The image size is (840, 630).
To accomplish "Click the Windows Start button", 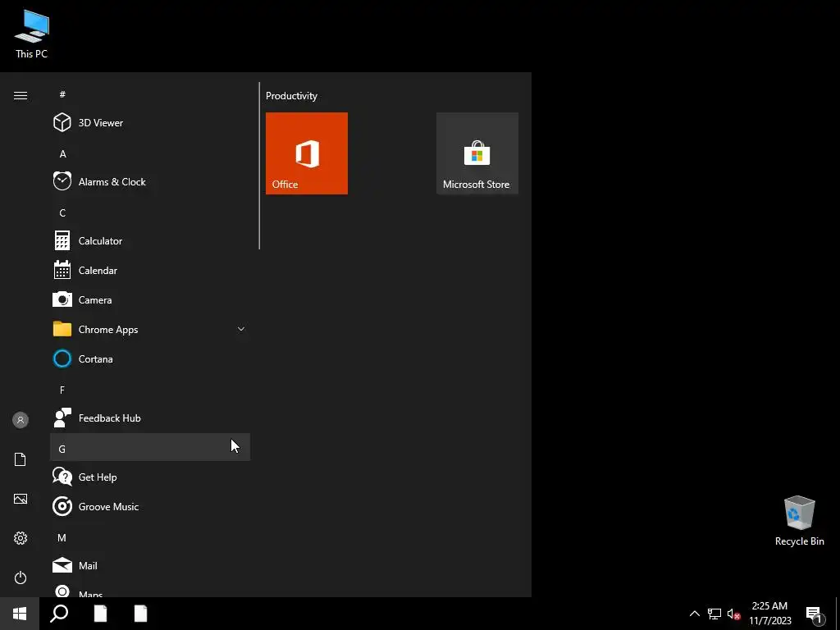I will pos(20,614).
